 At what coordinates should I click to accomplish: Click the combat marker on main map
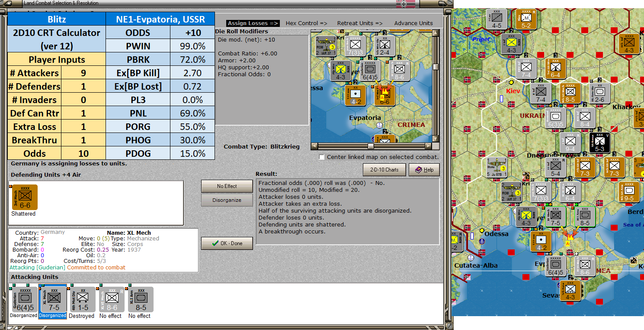[x=570, y=237]
